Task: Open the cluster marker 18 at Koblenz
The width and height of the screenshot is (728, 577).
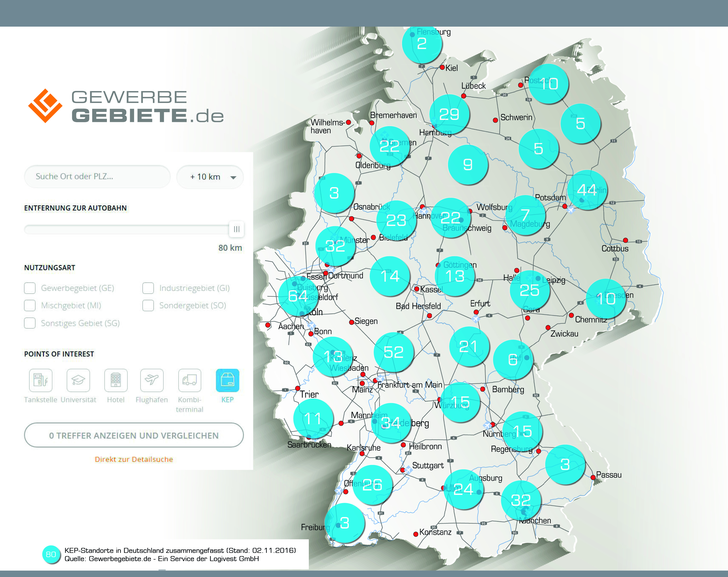Action: tap(333, 356)
